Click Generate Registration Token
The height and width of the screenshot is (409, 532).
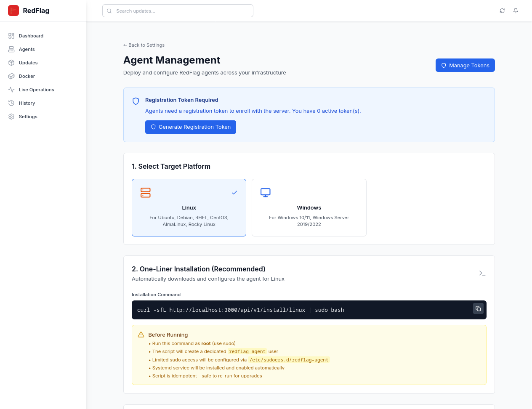[x=191, y=127]
